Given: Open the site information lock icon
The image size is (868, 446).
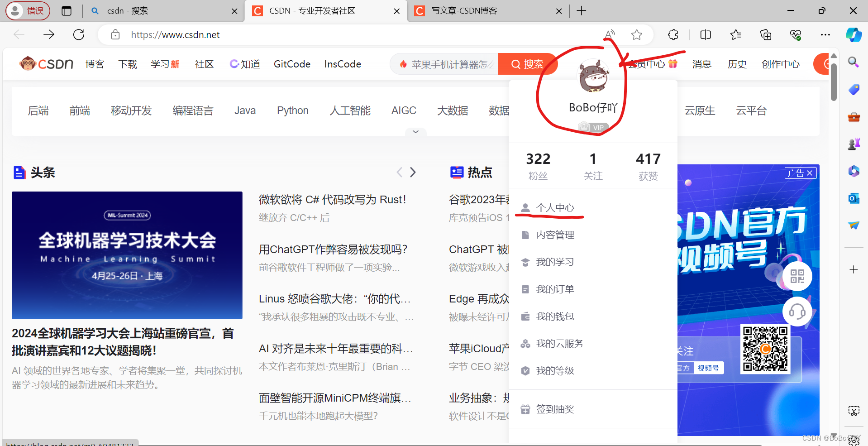Looking at the screenshot, I should [x=115, y=34].
